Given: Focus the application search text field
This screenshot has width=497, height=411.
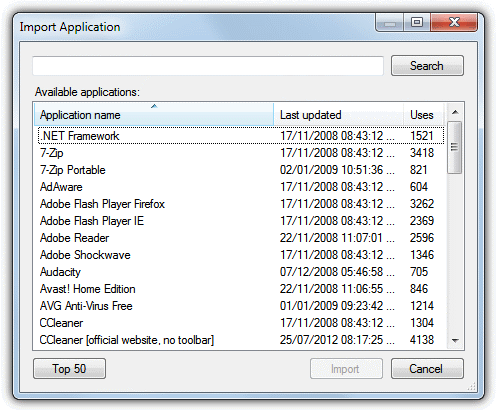Looking at the screenshot, I should pos(208,66).
